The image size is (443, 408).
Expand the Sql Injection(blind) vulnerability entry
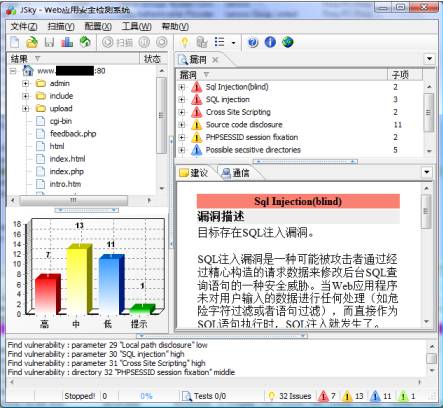click(182, 87)
